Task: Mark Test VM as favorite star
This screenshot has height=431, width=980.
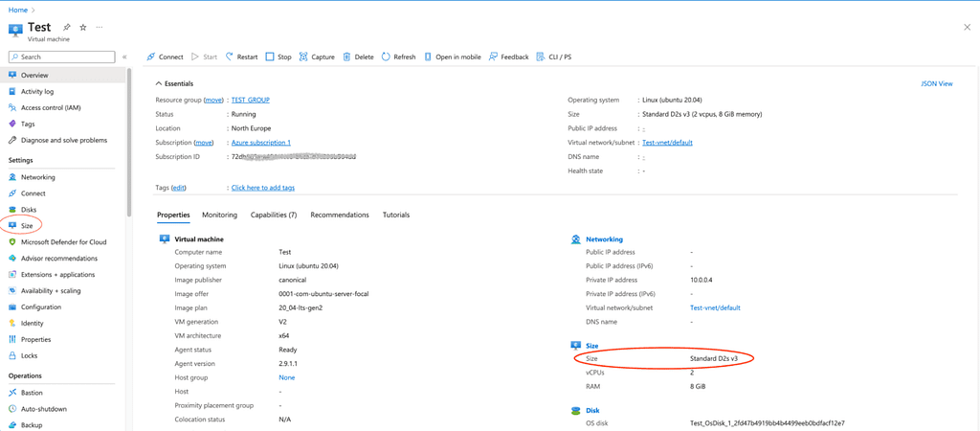Action: pos(83,28)
